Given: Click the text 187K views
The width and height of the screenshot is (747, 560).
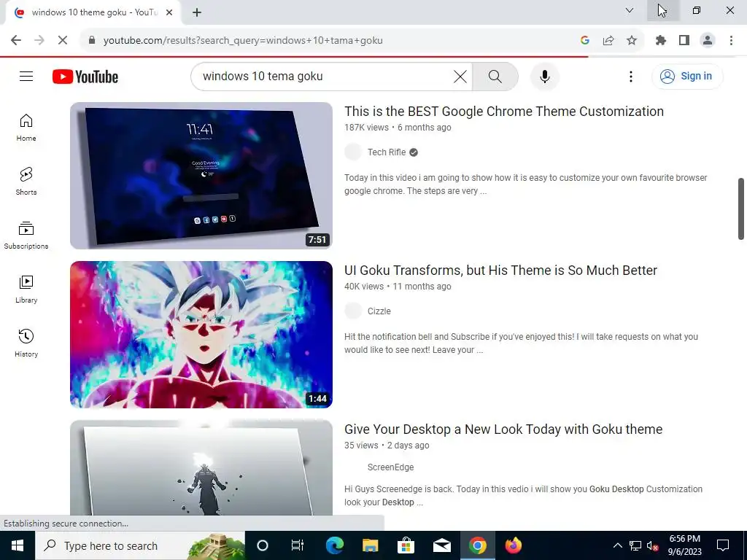Looking at the screenshot, I should [366, 128].
